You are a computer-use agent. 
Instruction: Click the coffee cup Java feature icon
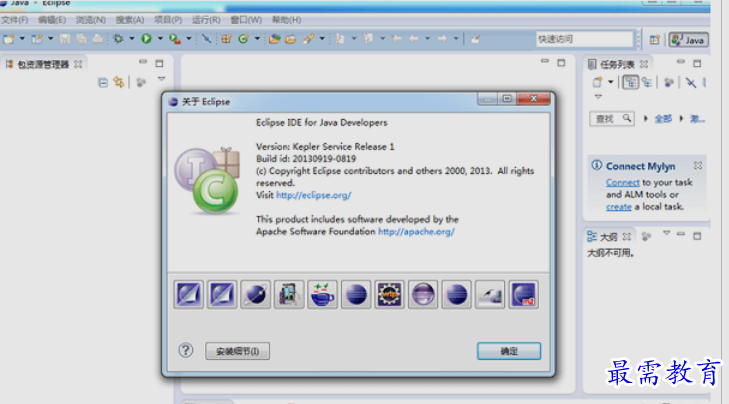322,294
